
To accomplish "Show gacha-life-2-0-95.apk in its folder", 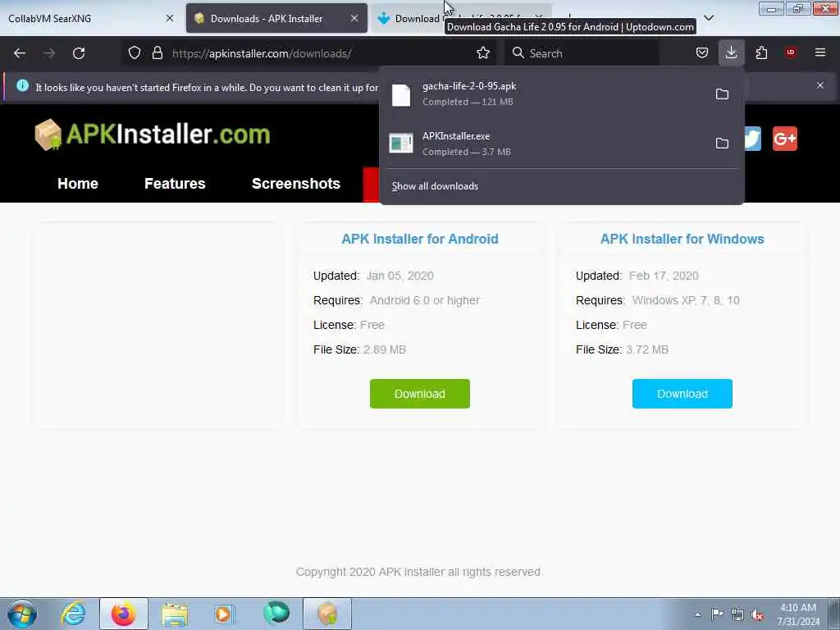I will pyautogui.click(x=722, y=94).
